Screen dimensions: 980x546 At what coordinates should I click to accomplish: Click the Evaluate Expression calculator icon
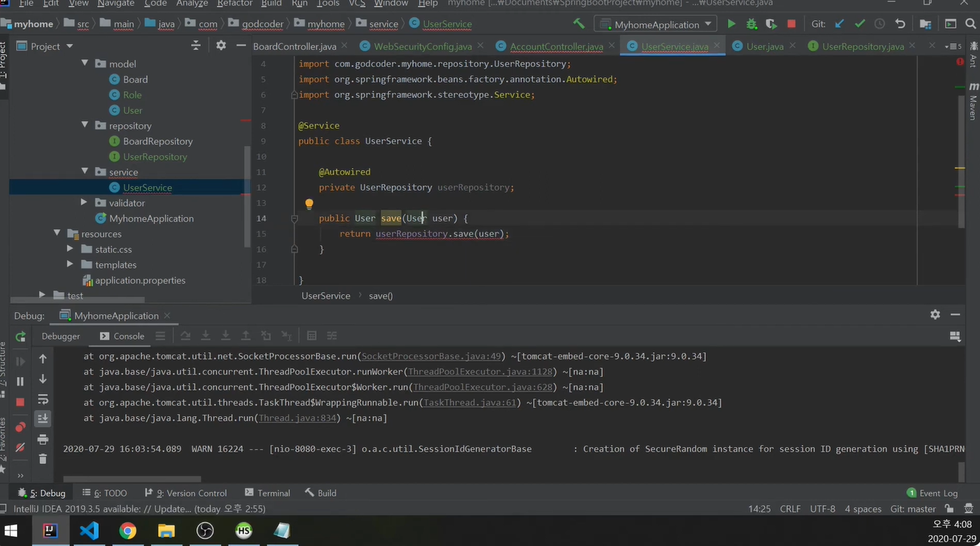311,336
